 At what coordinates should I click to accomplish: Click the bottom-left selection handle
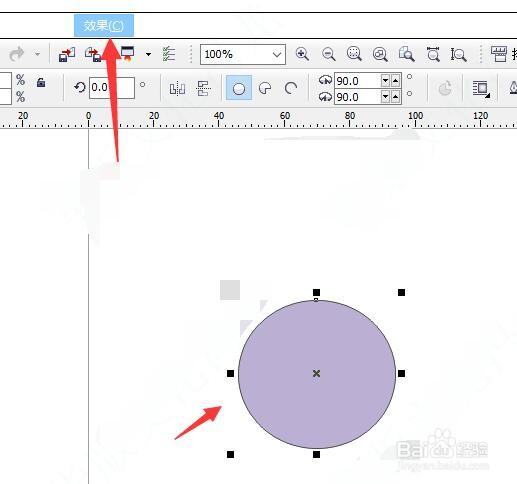(230, 454)
